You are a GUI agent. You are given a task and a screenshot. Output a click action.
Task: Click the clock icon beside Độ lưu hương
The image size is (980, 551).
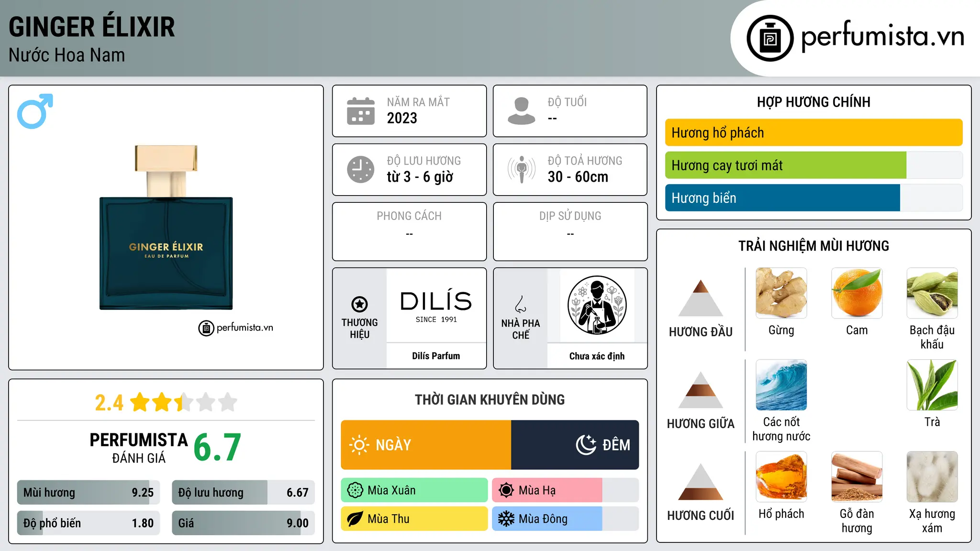coord(361,169)
